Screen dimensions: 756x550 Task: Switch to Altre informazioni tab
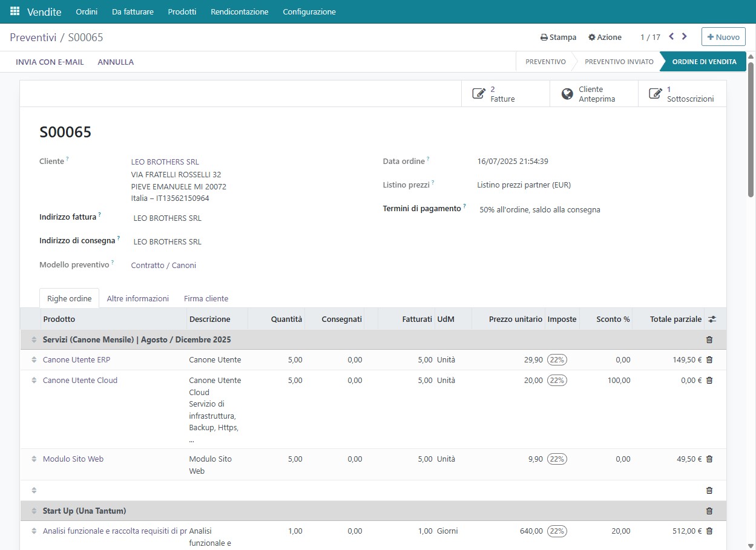[137, 298]
